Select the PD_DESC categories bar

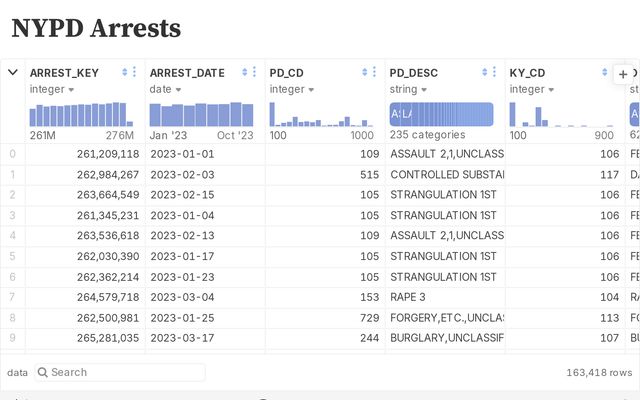coord(441,114)
